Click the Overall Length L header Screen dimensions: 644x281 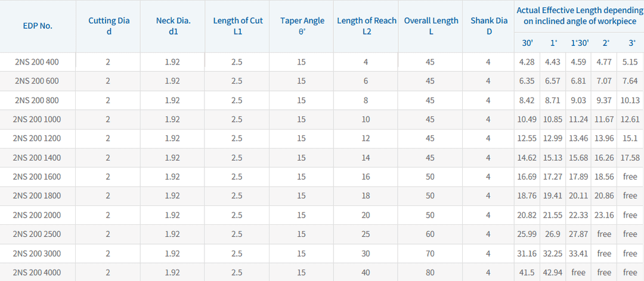(x=431, y=26)
